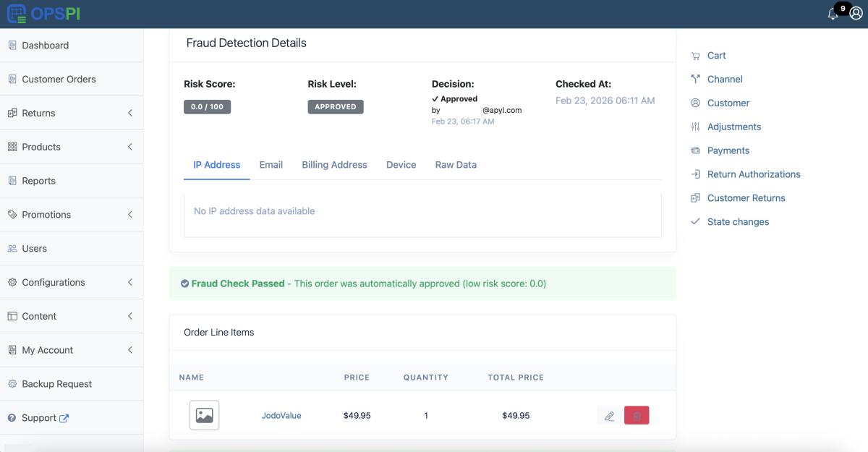Click the APPROVED risk level badge

click(x=336, y=106)
